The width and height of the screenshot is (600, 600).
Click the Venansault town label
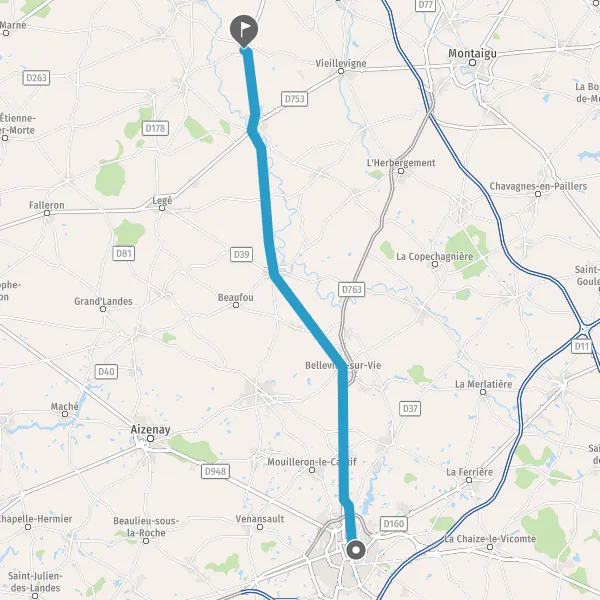tap(260, 519)
